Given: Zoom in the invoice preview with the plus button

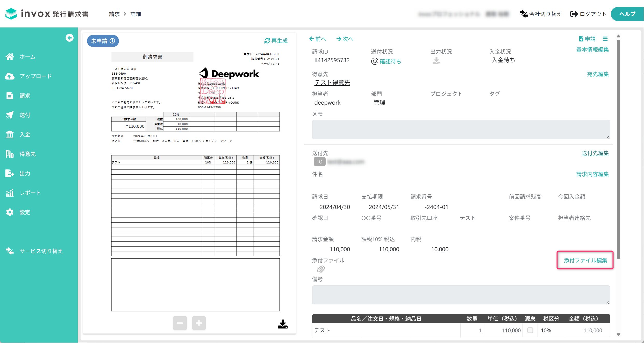Looking at the screenshot, I should (199, 323).
